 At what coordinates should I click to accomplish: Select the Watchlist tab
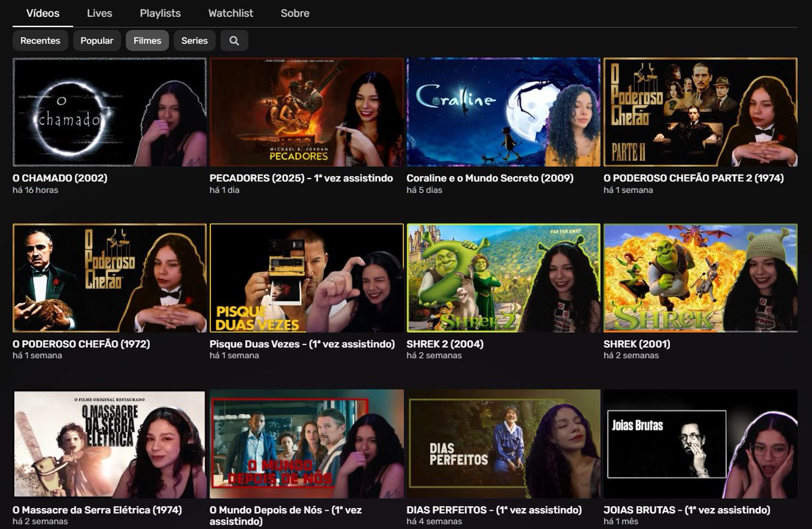click(x=231, y=13)
